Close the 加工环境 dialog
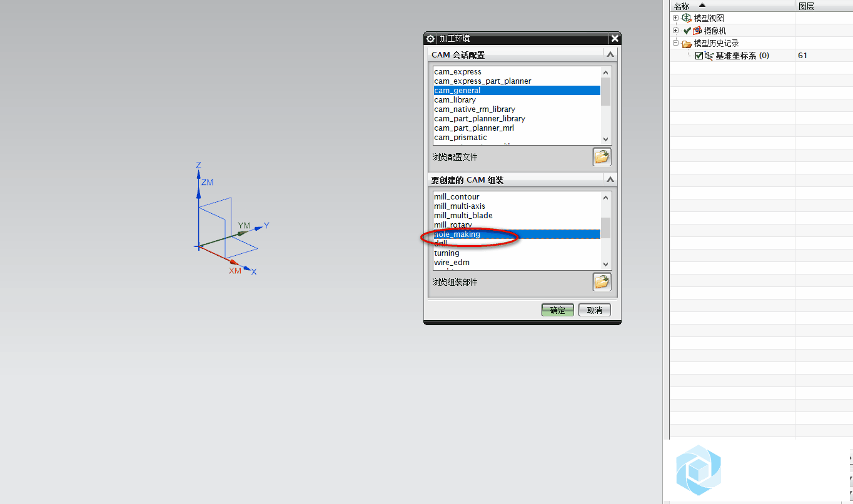Viewport: 853px width, 504px height. 615,39
